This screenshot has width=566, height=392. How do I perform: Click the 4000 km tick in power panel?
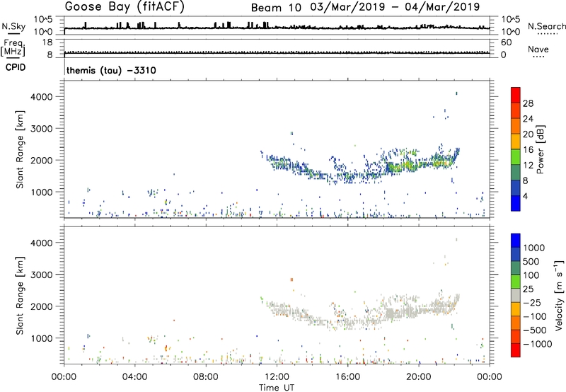(x=42, y=97)
